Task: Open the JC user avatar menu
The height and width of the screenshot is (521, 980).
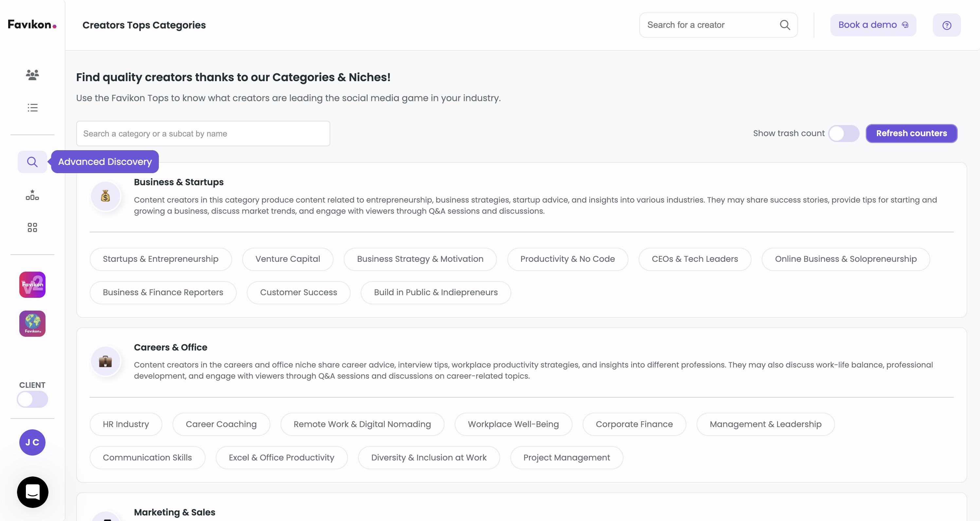Action: [x=32, y=442]
